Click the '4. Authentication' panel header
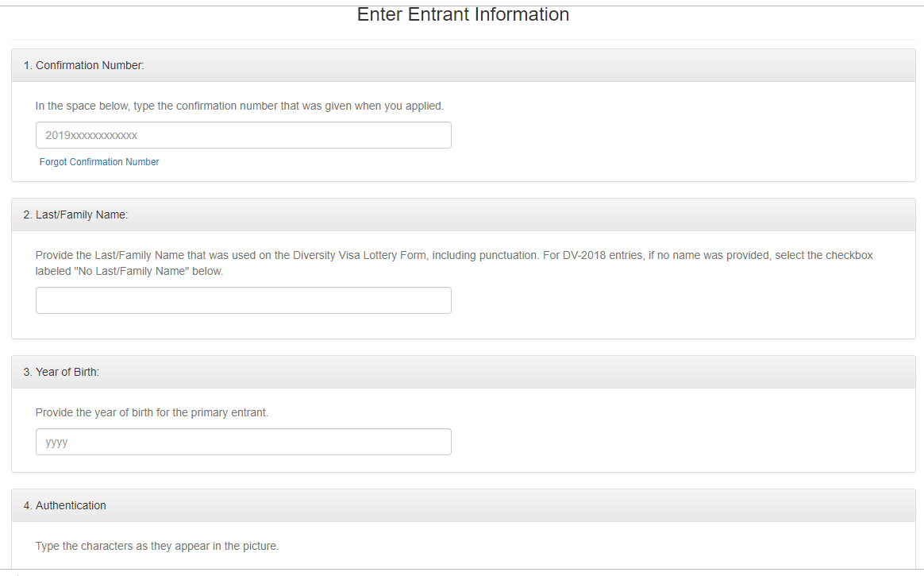Viewport: 924px width, 576px height. 64,505
